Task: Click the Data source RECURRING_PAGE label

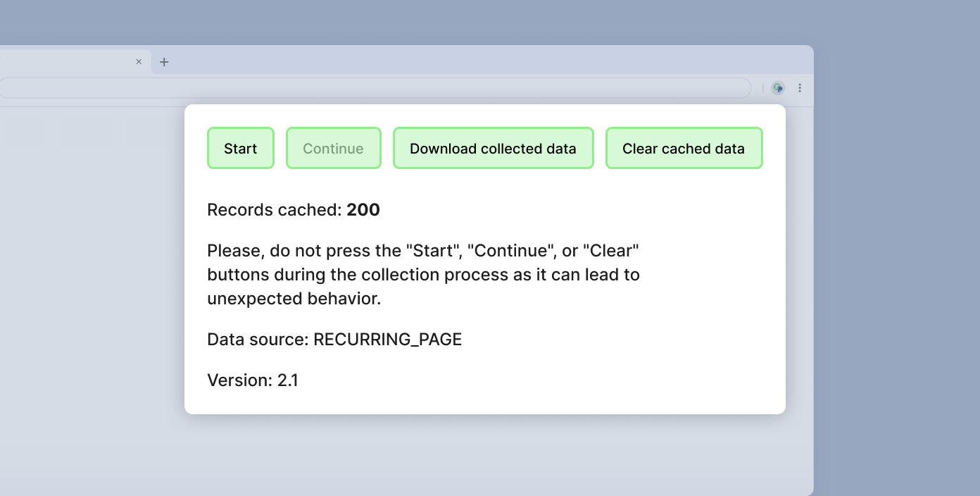Action: coord(334,339)
